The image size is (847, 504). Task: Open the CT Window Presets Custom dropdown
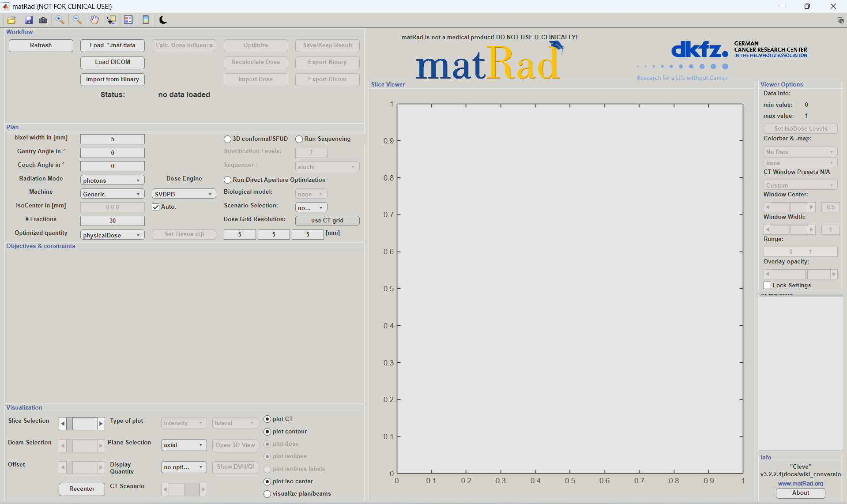(x=800, y=185)
